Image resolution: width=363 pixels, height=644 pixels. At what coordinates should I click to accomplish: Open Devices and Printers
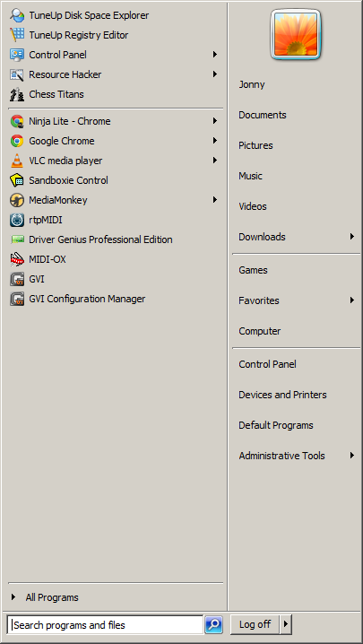click(x=282, y=395)
